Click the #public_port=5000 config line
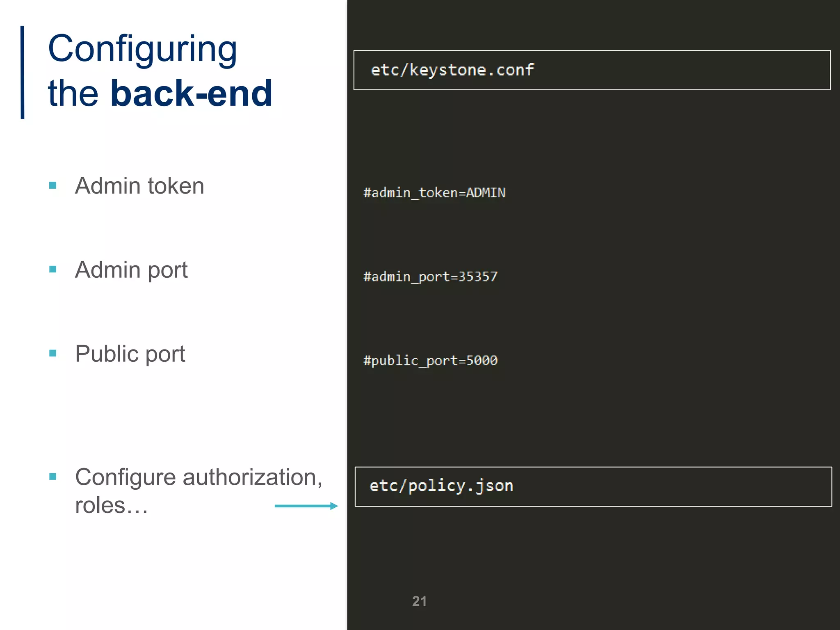The image size is (840, 630). (430, 361)
